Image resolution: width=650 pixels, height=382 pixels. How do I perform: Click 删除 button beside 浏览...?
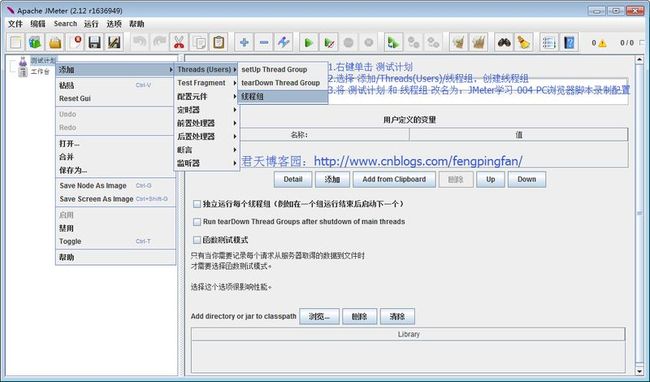coord(359,317)
